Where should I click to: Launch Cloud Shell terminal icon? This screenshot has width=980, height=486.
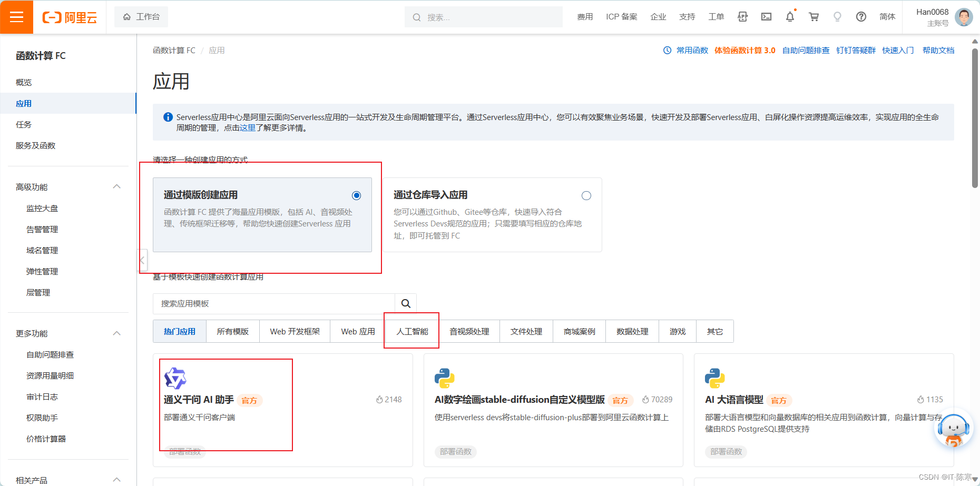766,17
